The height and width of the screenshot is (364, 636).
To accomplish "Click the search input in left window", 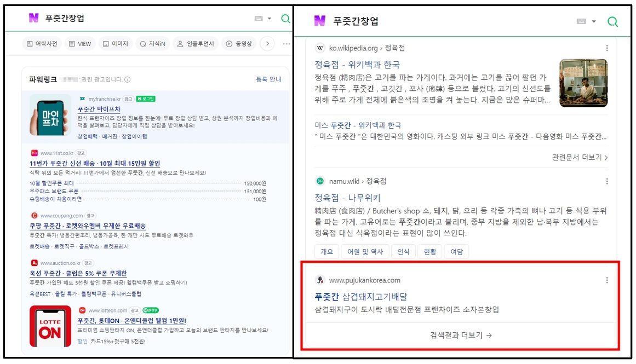I will (146, 18).
